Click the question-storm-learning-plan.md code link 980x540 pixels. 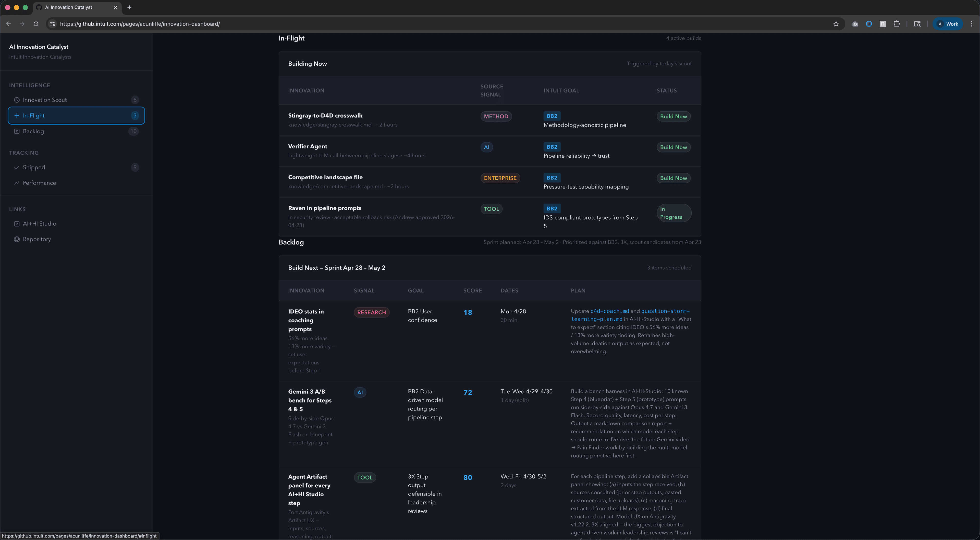630,315
